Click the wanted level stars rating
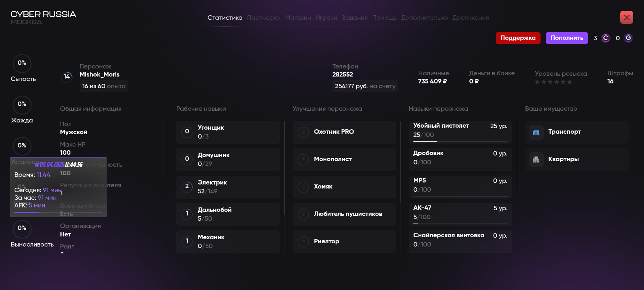 (553, 82)
